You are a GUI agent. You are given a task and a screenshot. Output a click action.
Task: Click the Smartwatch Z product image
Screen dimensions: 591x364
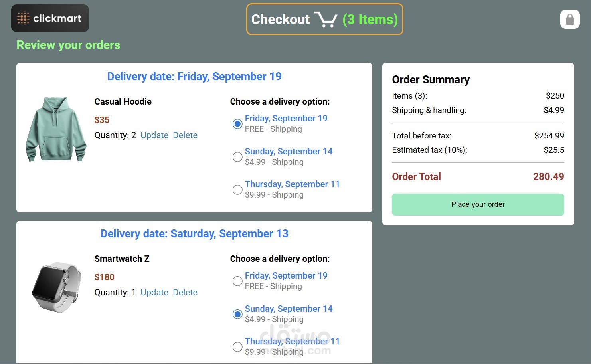(x=57, y=287)
